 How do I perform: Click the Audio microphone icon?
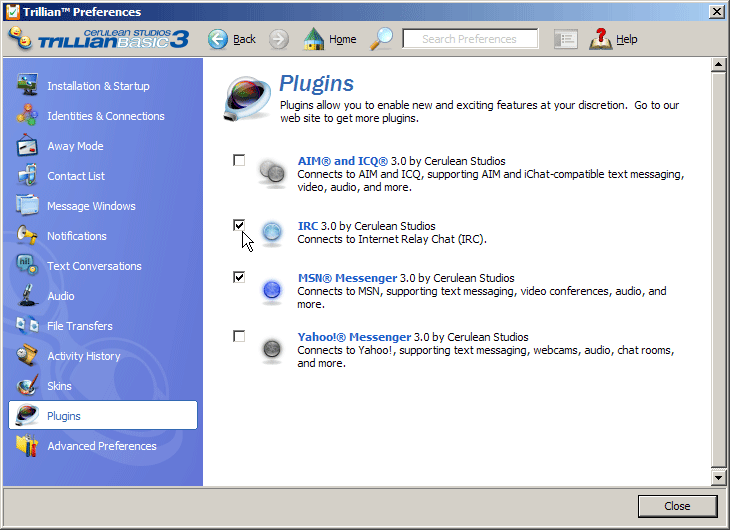[x=28, y=295]
